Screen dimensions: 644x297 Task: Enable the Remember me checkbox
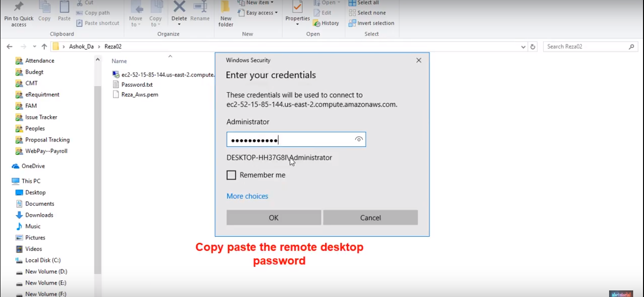(231, 175)
